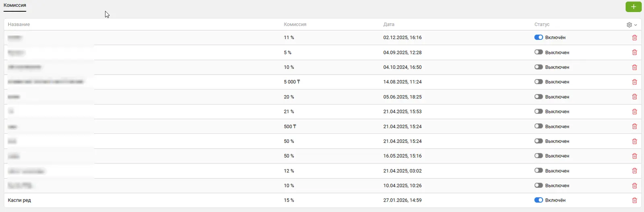Delete the 11 % commission row
644x212 pixels.
(634, 37)
